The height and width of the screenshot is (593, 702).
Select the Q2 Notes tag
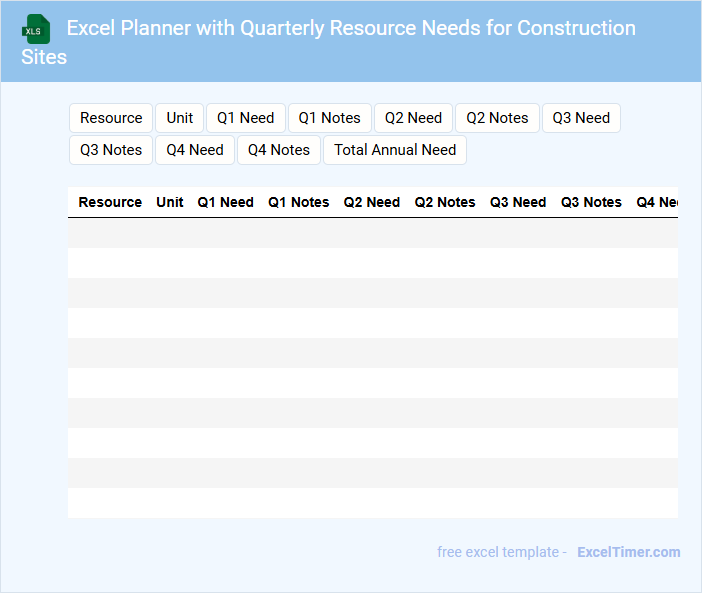(497, 118)
